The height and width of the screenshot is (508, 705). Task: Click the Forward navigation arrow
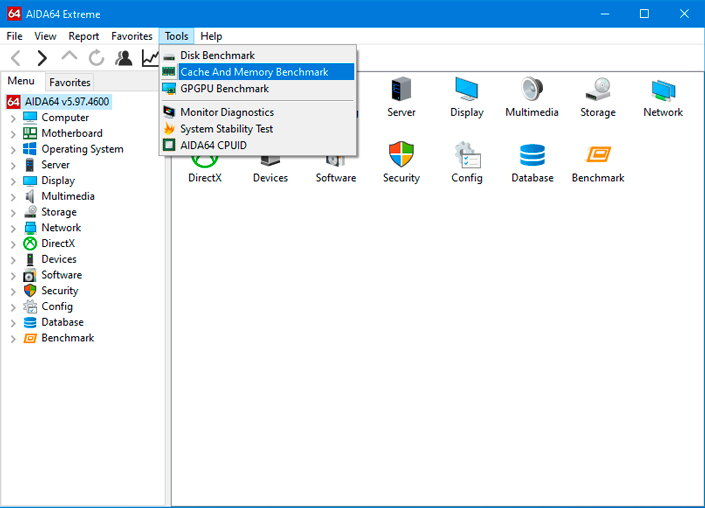click(42, 58)
